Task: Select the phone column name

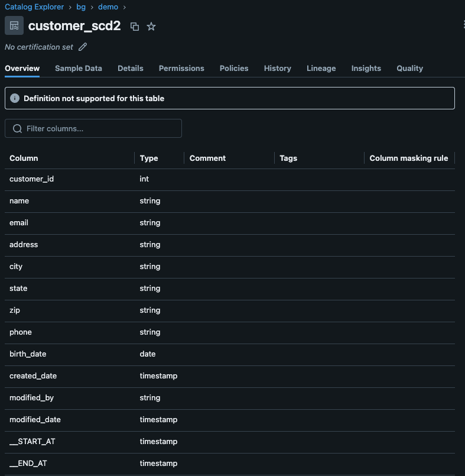Action: [x=21, y=332]
